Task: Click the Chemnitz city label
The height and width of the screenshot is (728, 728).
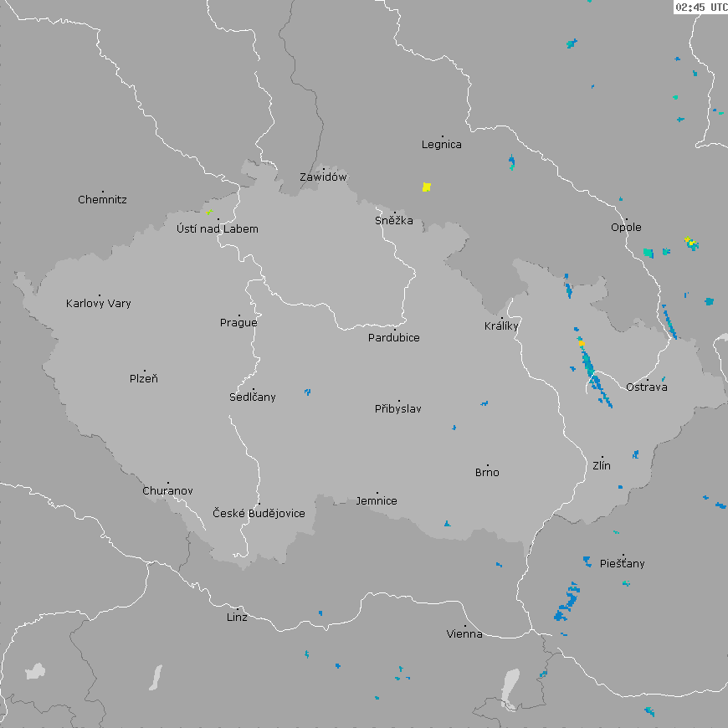Action: point(102,200)
